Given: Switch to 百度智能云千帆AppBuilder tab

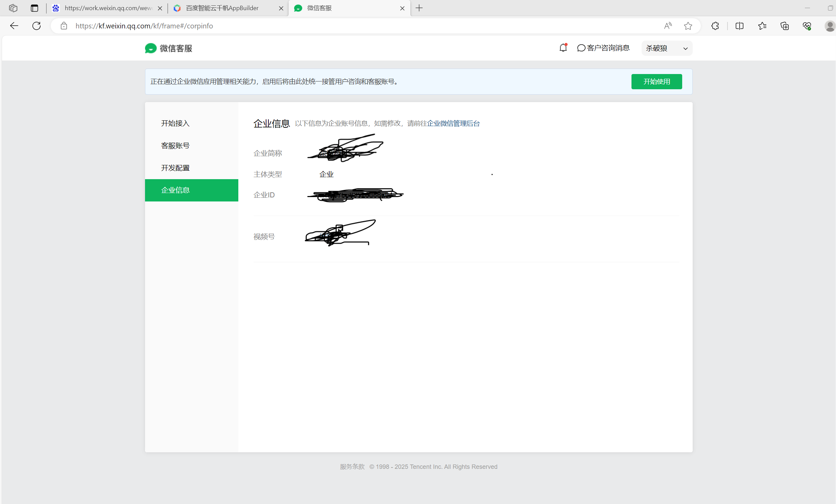Looking at the screenshot, I should click(x=222, y=8).
